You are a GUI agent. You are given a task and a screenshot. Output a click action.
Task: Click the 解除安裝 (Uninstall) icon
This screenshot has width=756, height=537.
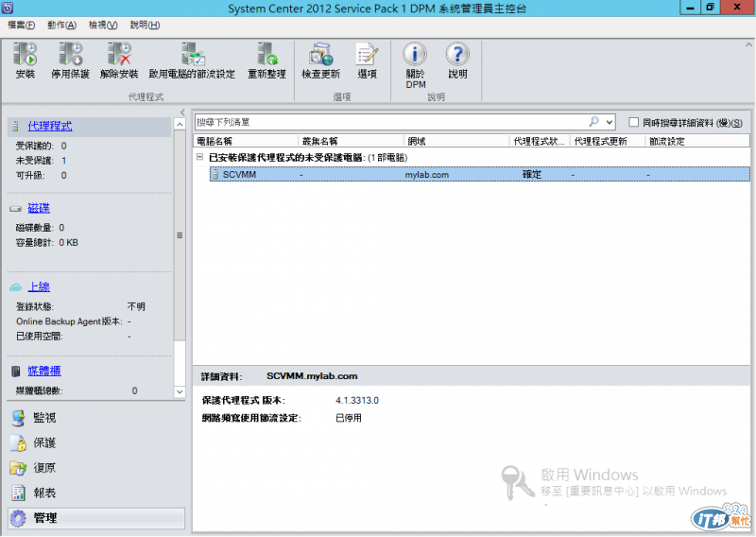point(119,54)
